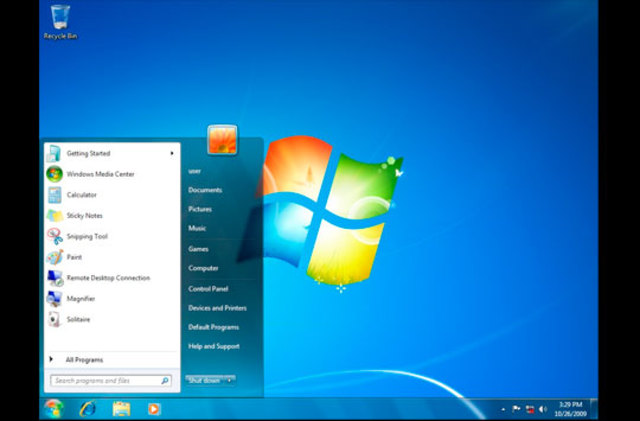This screenshot has height=421, width=640.
Task: Open Help and Support
Action: click(213, 346)
